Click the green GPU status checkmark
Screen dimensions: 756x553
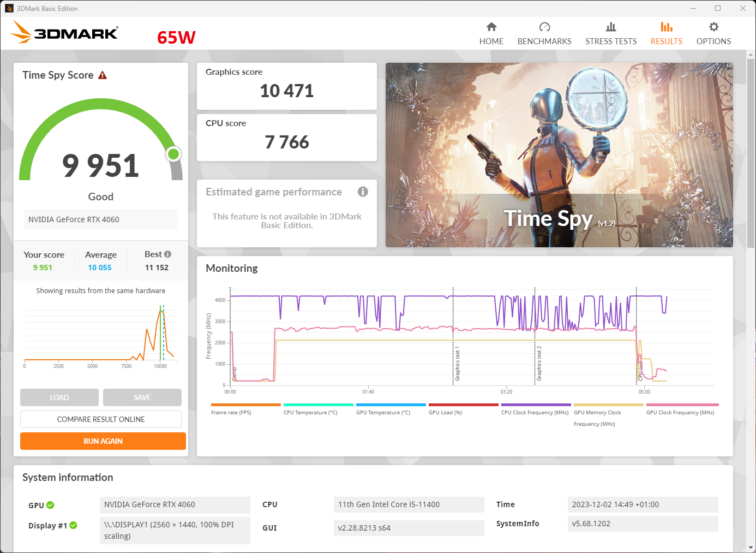point(50,505)
